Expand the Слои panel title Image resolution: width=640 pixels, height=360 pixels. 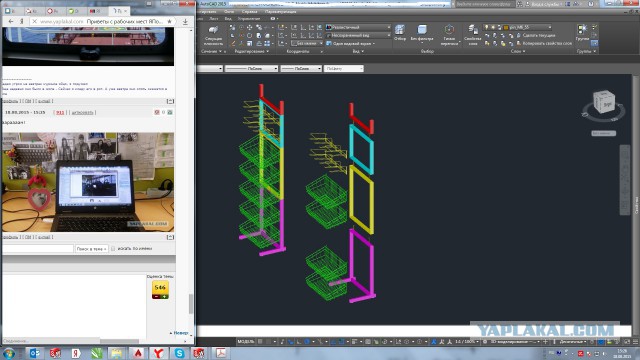(518, 51)
